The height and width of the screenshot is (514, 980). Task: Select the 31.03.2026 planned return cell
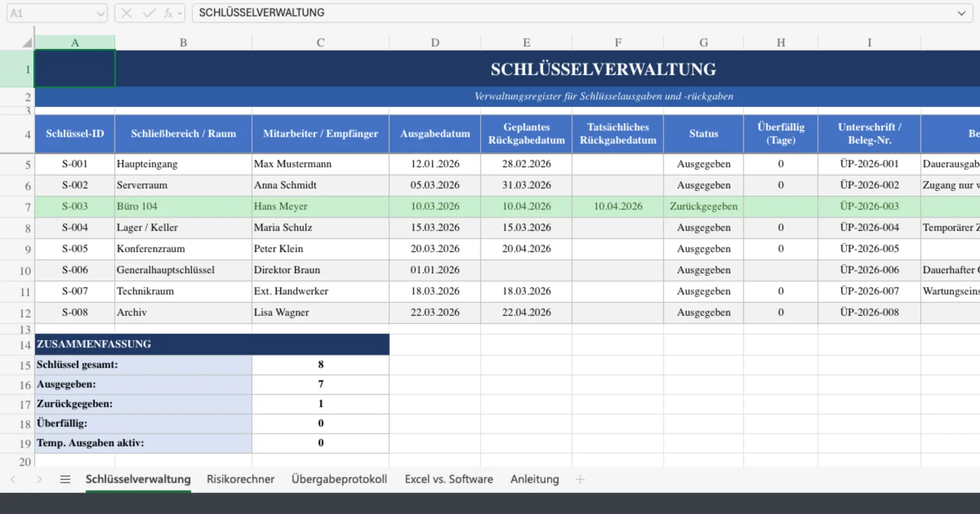point(526,185)
